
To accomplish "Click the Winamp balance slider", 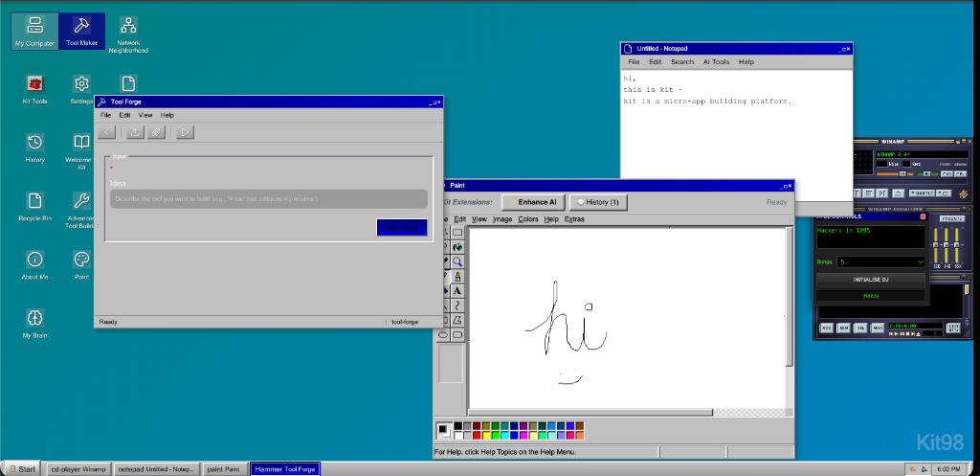I will tap(926, 174).
